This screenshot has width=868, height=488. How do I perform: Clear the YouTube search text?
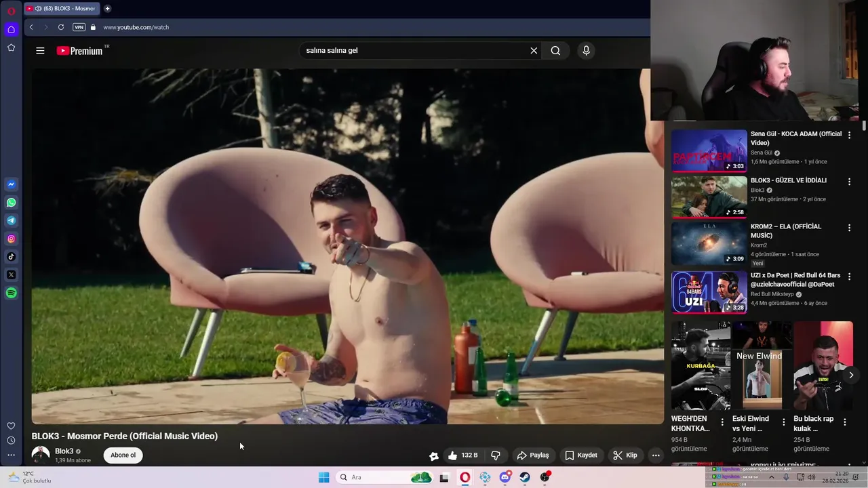534,51
